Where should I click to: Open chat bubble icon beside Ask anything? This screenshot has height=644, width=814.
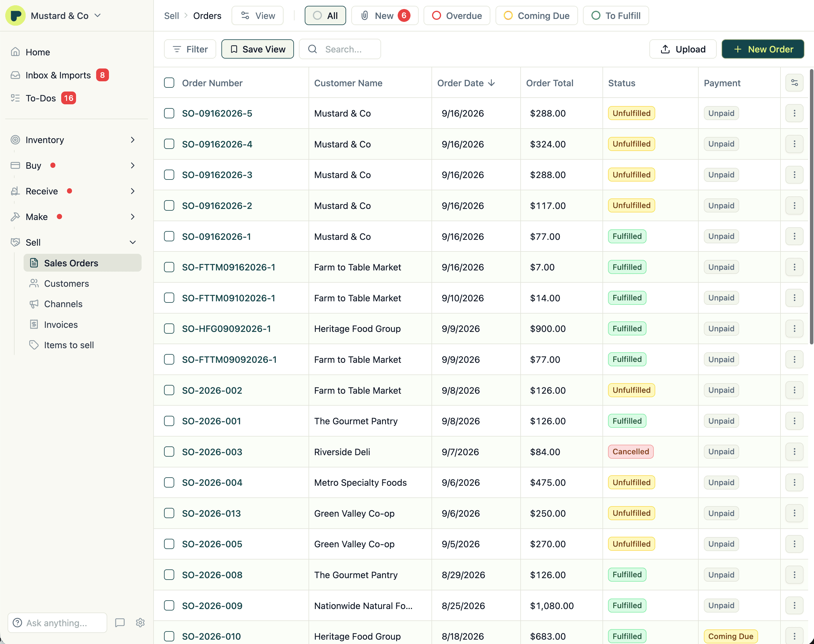(120, 622)
